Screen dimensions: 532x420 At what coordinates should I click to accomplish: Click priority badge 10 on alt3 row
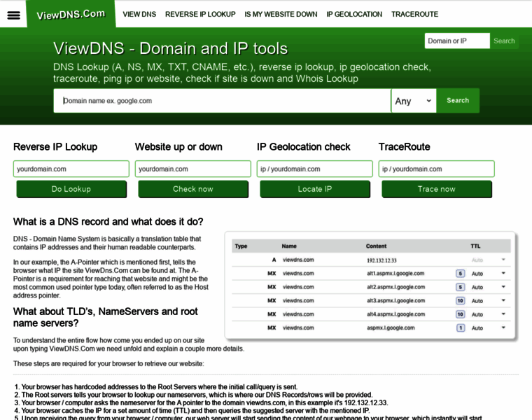(x=461, y=300)
